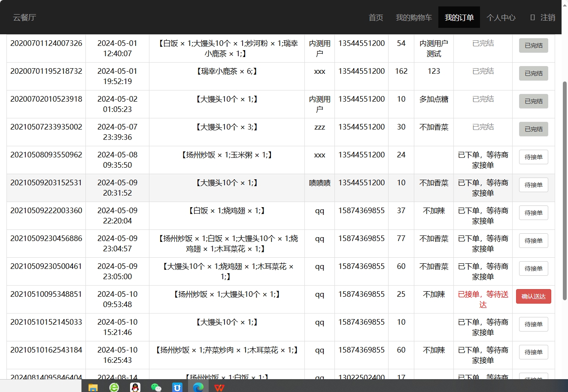Click 待接单 on order 20210510152145033
The height and width of the screenshot is (392, 568).
(533, 324)
